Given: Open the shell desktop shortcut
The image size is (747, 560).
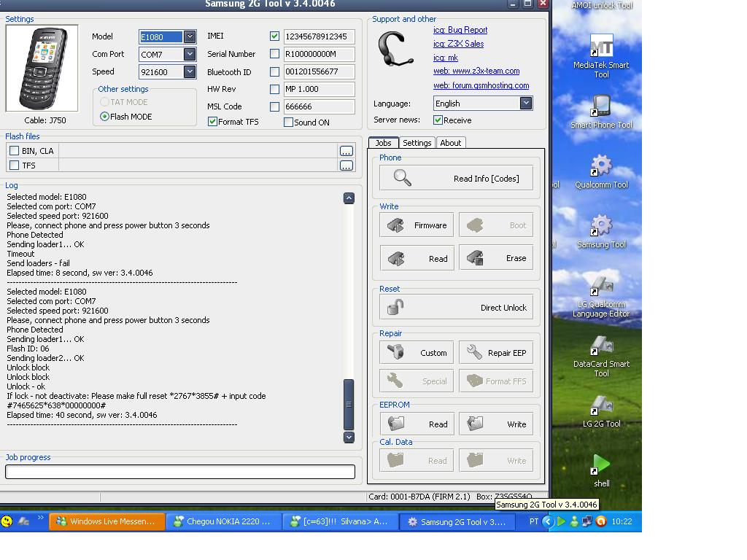Looking at the screenshot, I should click(x=601, y=471).
